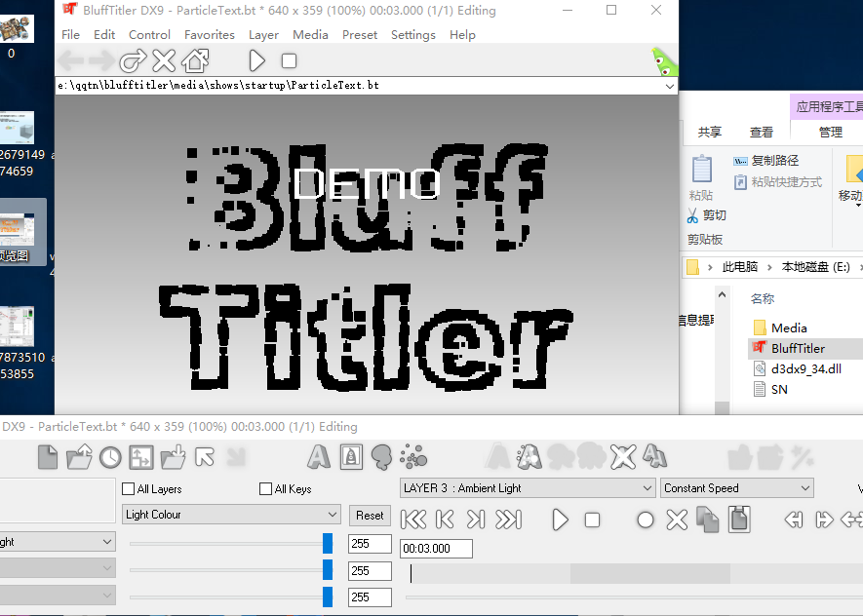863x616 pixels.
Task: Click the X stop-loading toolbar icon
Action: (164, 60)
